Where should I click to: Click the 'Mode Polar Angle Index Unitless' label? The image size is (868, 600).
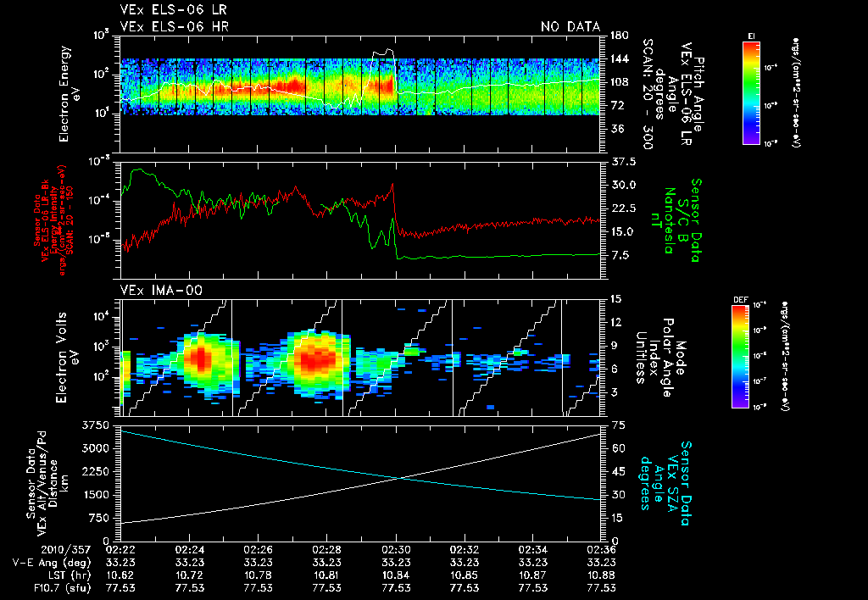click(660, 358)
